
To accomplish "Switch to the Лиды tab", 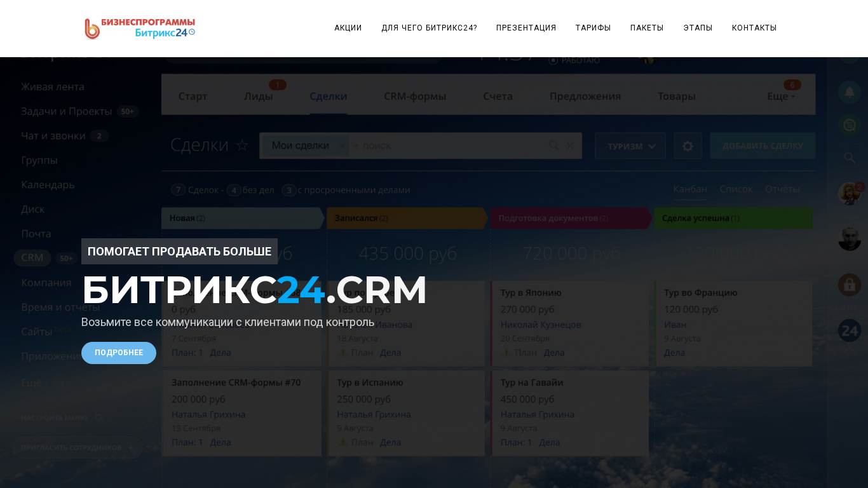I will click(x=259, y=96).
